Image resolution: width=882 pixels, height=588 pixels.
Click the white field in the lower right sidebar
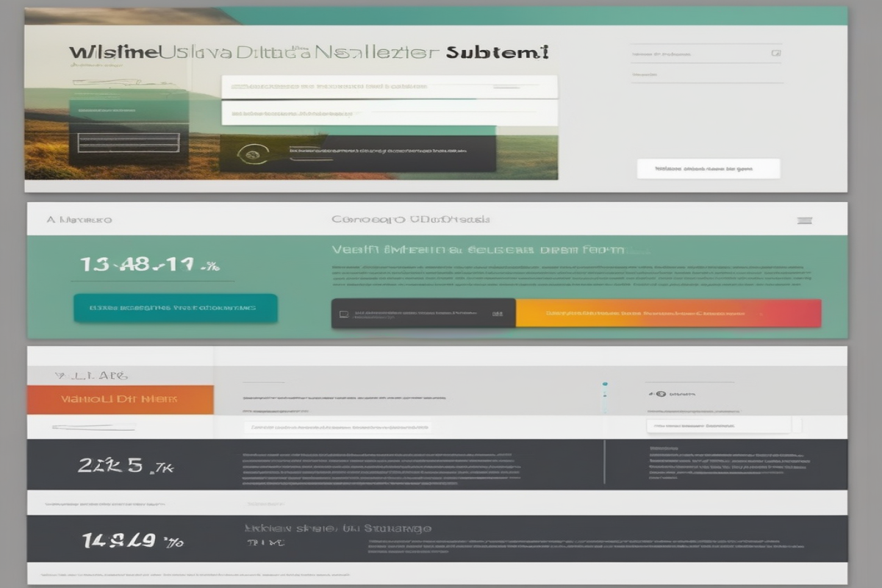pyautogui.click(x=718, y=425)
